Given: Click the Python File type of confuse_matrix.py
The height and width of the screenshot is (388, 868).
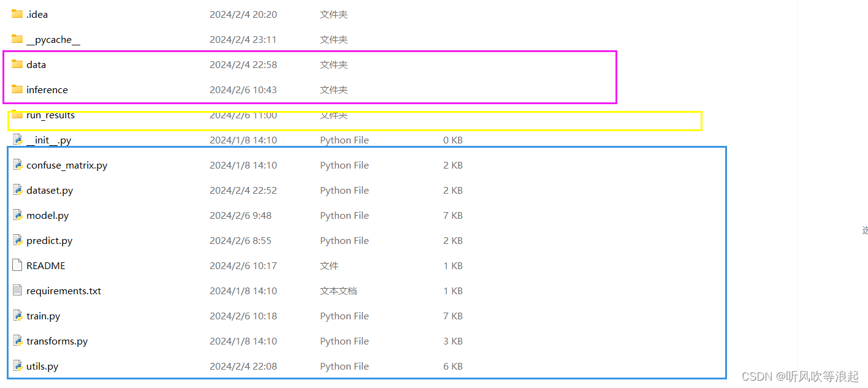Looking at the screenshot, I should (345, 165).
